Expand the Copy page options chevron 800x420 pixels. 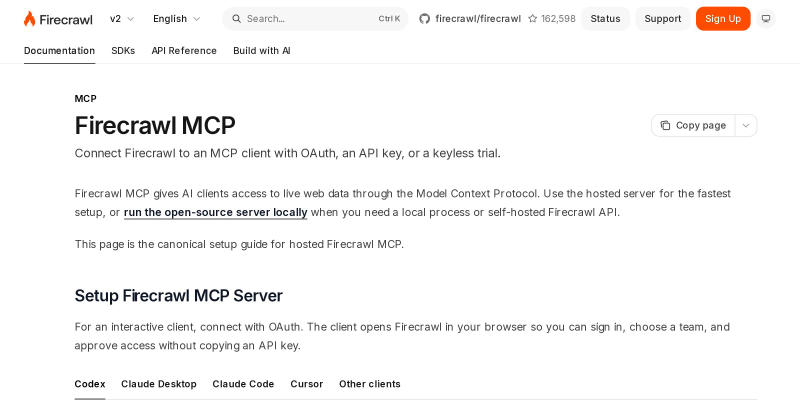pyautogui.click(x=746, y=126)
